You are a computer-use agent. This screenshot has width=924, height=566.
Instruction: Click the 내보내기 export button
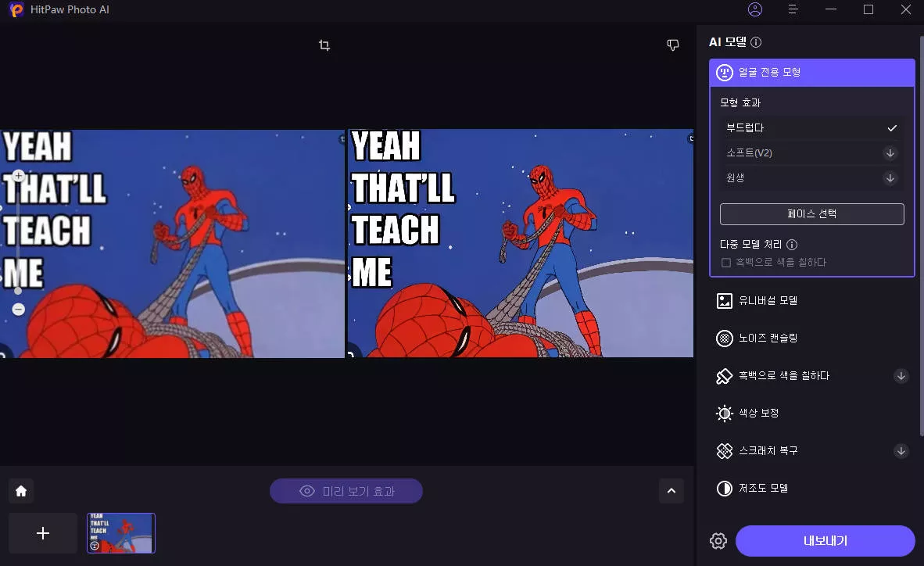(x=825, y=541)
